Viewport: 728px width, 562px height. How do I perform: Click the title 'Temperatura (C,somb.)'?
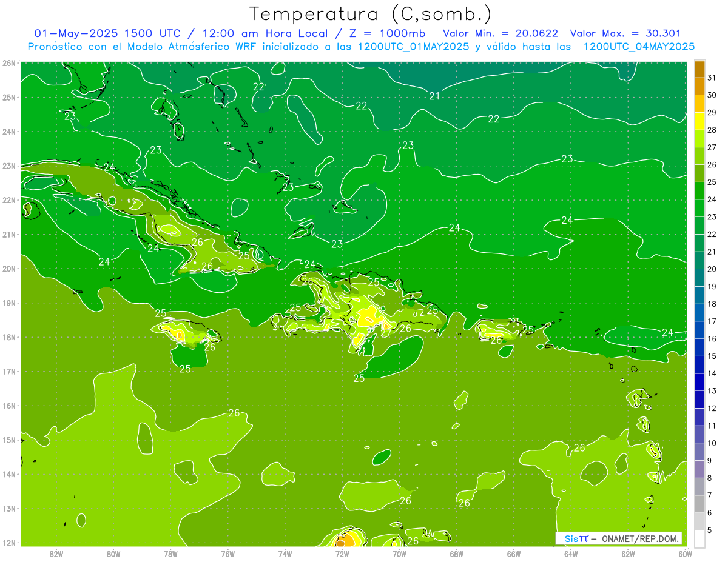[371, 14]
